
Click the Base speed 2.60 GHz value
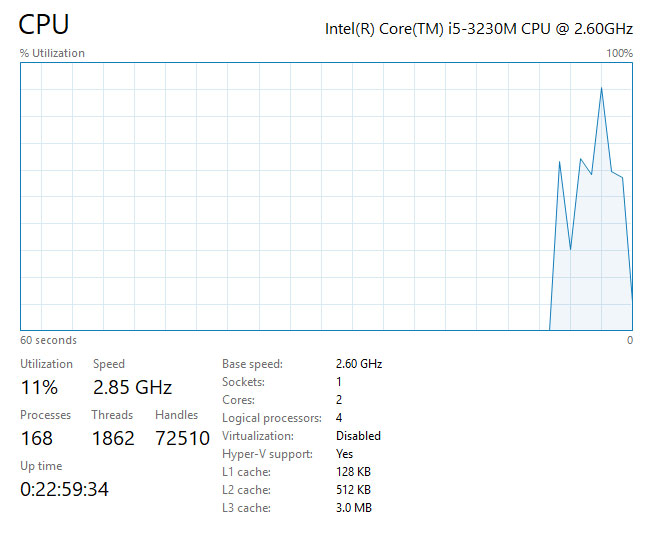358,364
